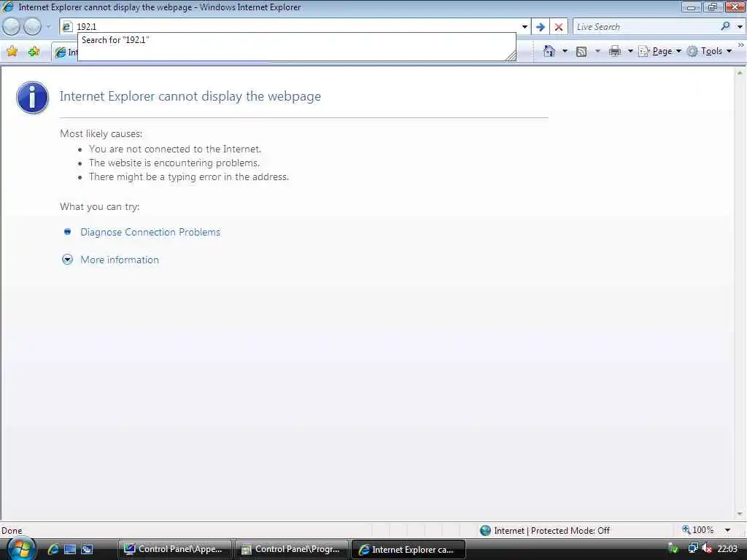747x560 pixels.
Task: Click the green shield tray icon
Action: click(x=673, y=548)
